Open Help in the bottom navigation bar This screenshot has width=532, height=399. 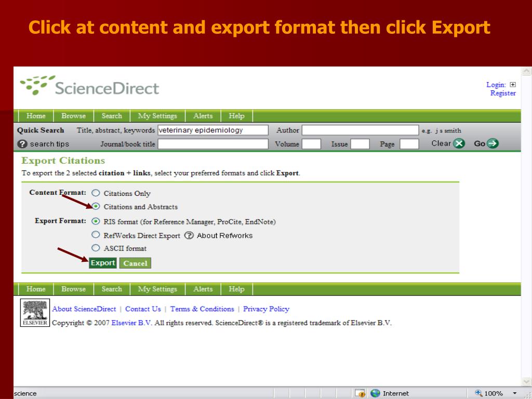236,289
